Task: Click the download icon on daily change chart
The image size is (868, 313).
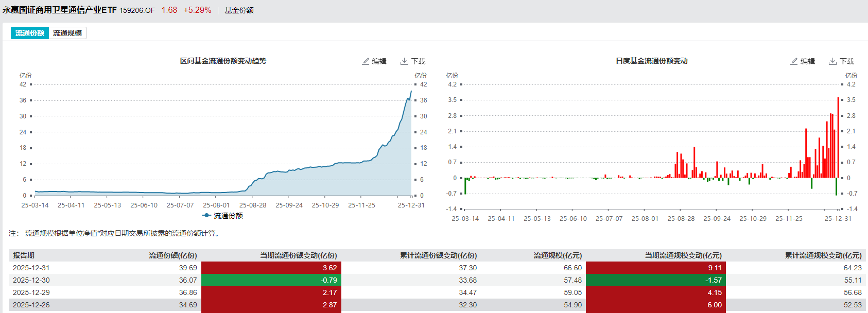Action: click(x=832, y=61)
